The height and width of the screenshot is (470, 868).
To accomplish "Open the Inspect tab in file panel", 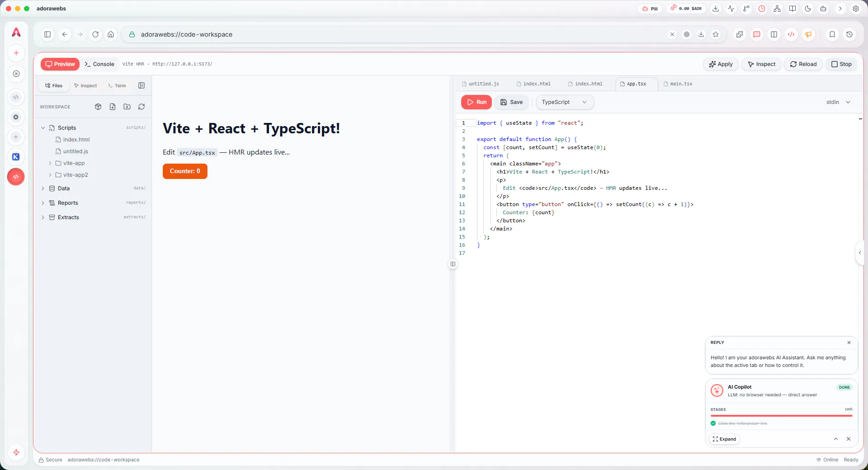I will click(x=85, y=85).
